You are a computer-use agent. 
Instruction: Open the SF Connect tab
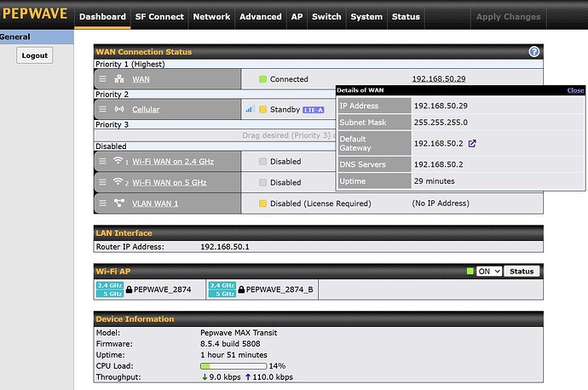point(159,17)
